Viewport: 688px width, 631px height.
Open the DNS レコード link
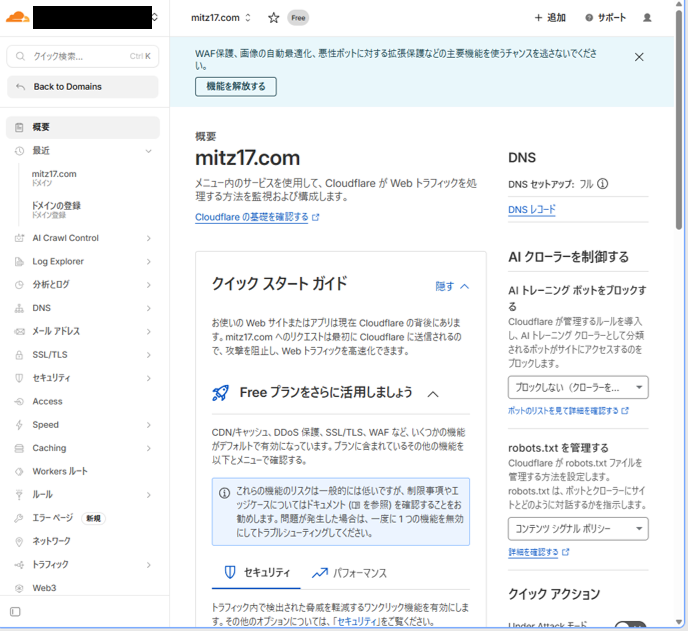tap(532, 210)
